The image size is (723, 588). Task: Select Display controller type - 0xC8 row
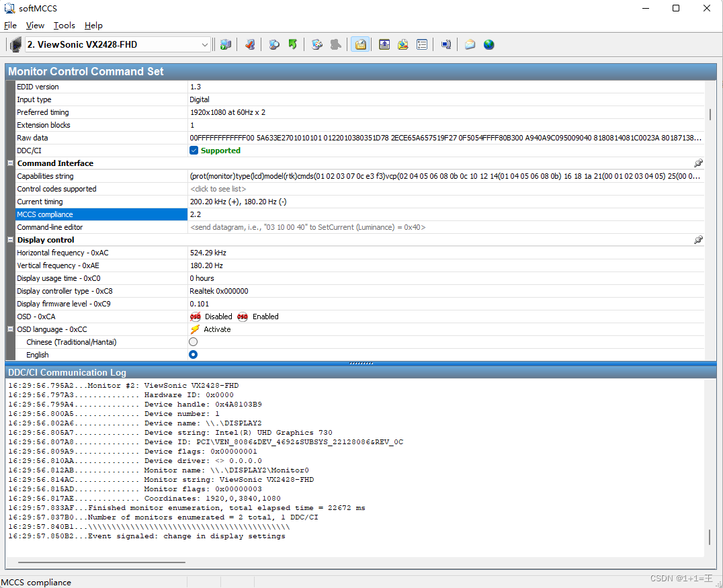359,291
